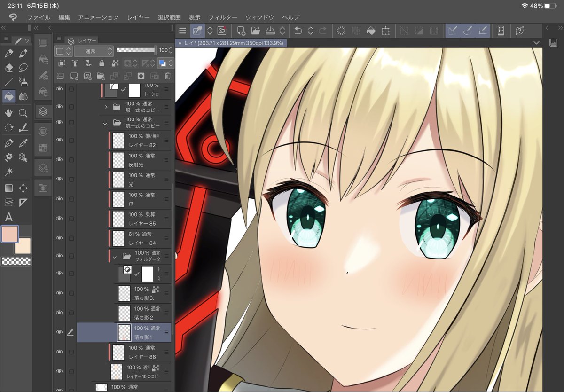564x392 pixels.
Task: Select the Zoom magnifier tool
Action: (23, 113)
